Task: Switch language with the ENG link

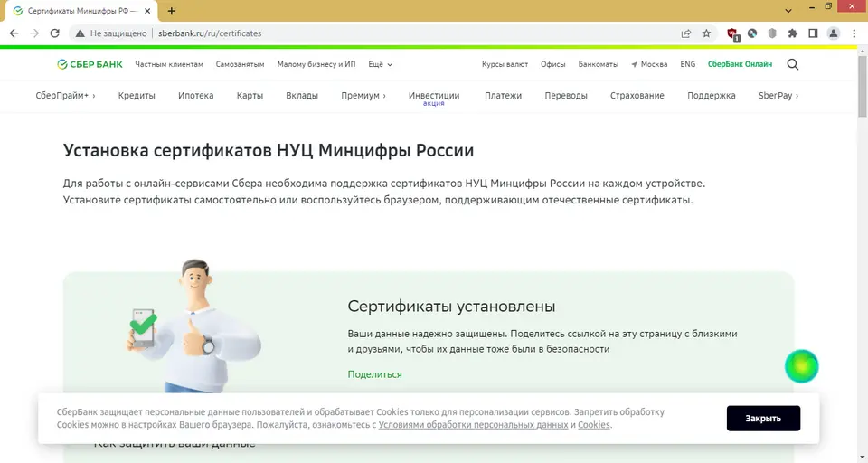Action: point(687,64)
